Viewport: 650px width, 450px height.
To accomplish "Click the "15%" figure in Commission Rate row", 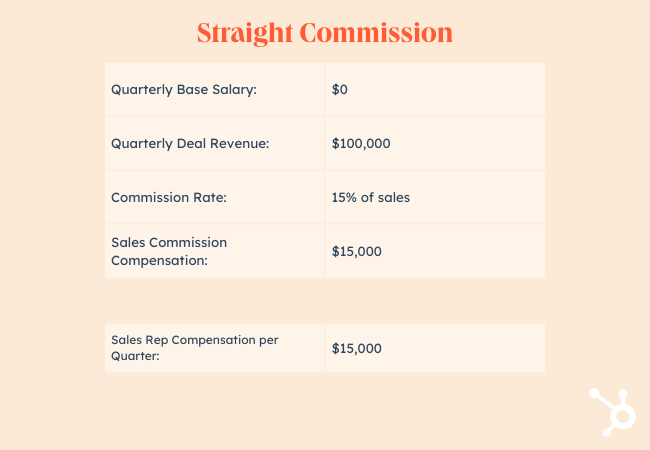I will pos(345,197).
